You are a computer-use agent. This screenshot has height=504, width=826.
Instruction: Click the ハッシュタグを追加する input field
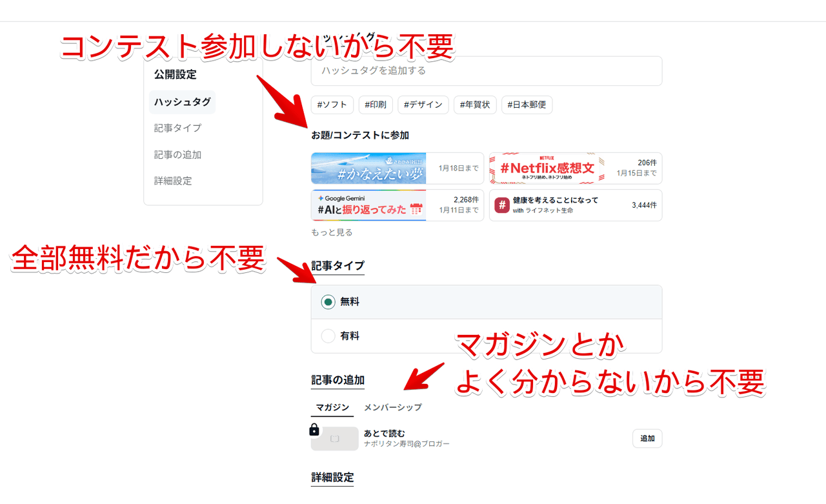(486, 71)
